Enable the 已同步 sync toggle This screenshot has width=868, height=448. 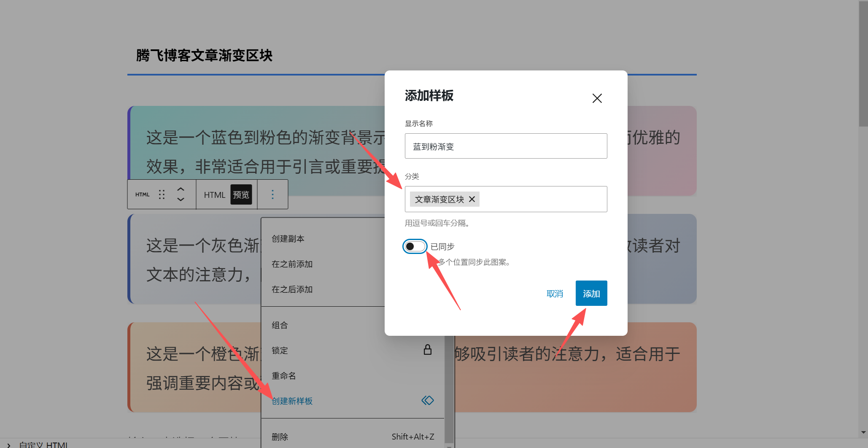(415, 246)
